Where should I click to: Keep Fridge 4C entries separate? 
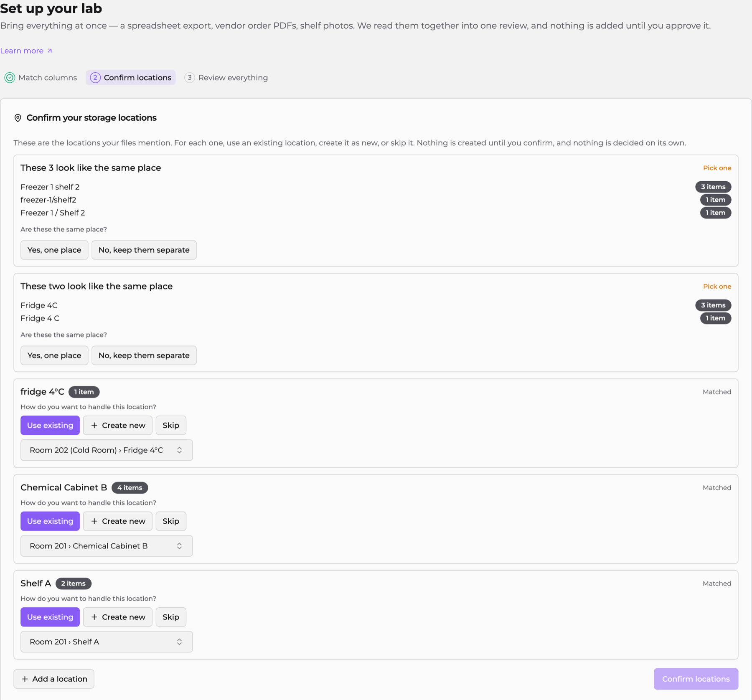[x=144, y=356]
